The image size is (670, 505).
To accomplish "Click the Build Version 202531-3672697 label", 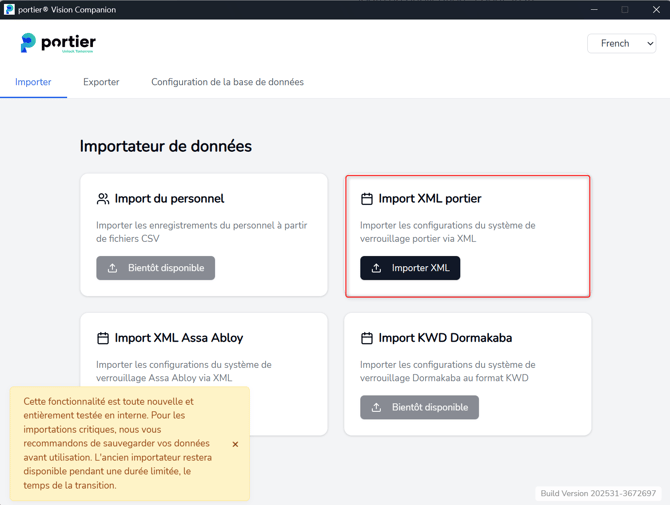I will click(598, 493).
